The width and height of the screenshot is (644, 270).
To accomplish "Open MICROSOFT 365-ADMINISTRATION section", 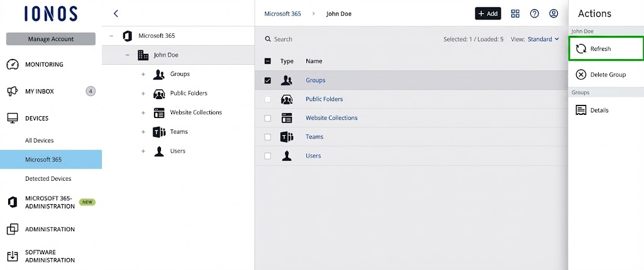I will coord(50,202).
